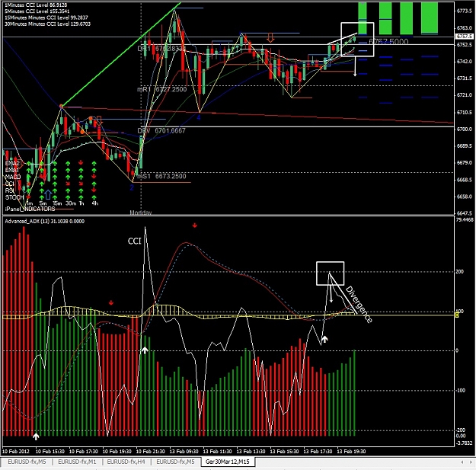Viewport: 476px width, 470px height.
Task: Select the Divergence text annotation
Action: click(x=359, y=304)
